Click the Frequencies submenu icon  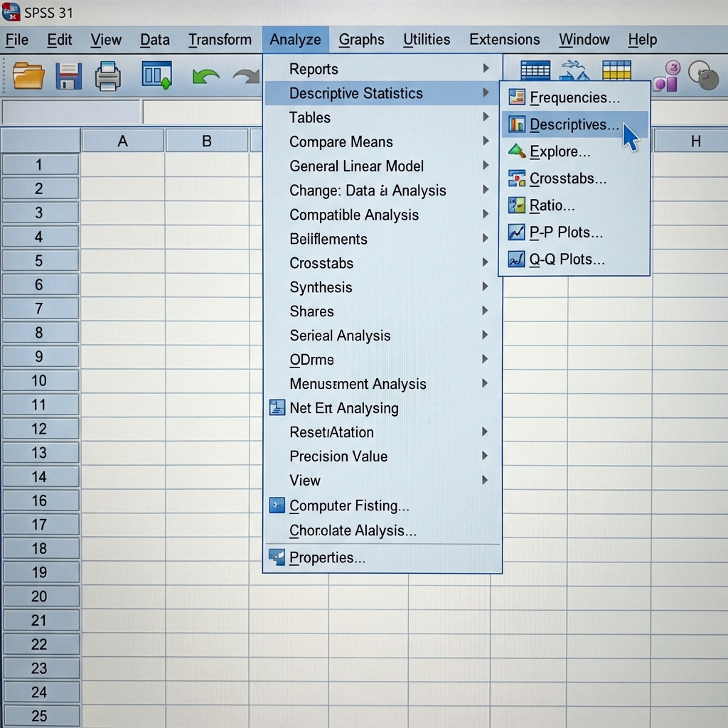click(x=517, y=97)
